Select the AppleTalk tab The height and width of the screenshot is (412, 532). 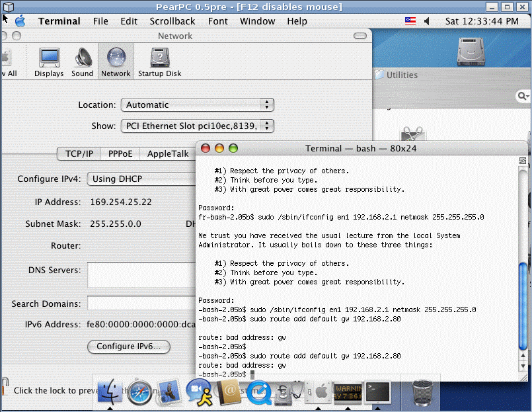(167, 153)
